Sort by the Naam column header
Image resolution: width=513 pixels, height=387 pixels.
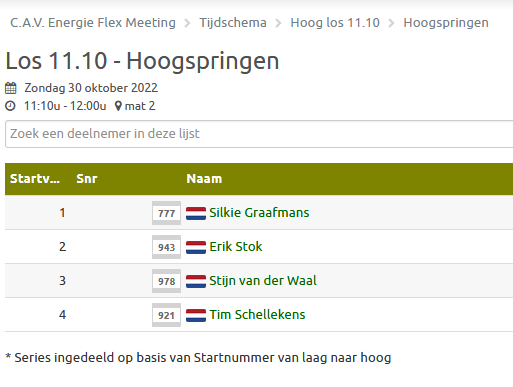point(204,179)
